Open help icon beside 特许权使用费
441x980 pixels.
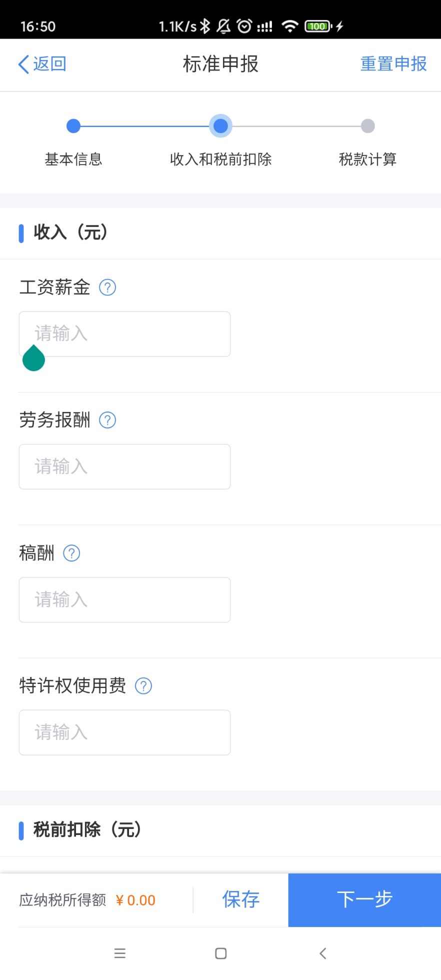pos(143,686)
